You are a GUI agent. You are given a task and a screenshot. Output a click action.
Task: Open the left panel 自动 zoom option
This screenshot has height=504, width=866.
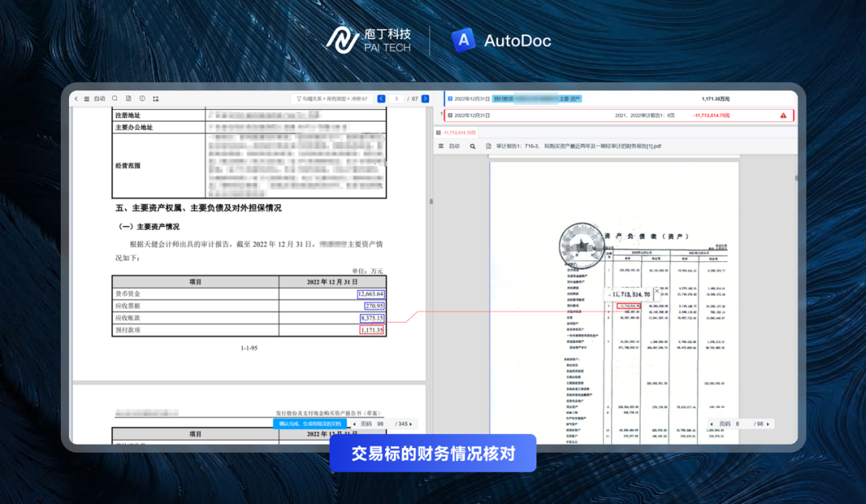click(99, 99)
